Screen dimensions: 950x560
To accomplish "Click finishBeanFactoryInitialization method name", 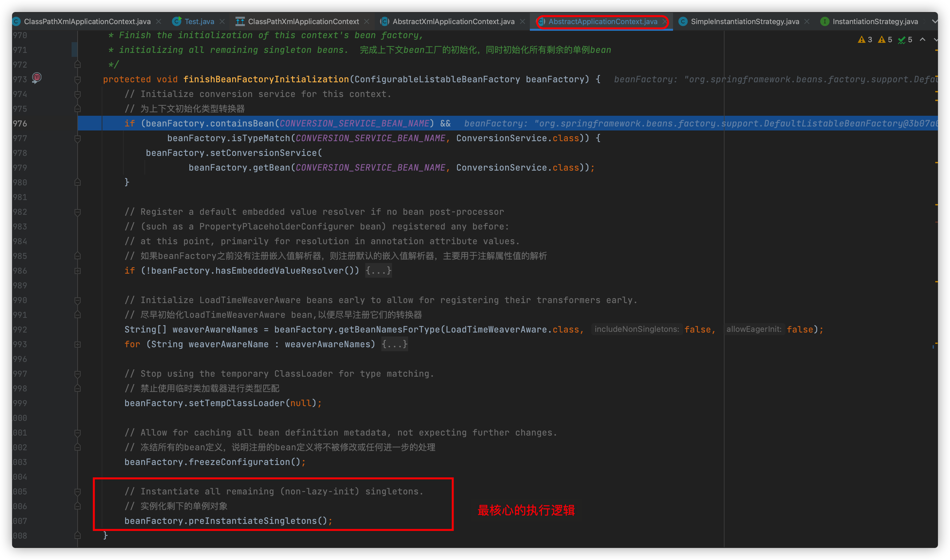I will tap(266, 79).
